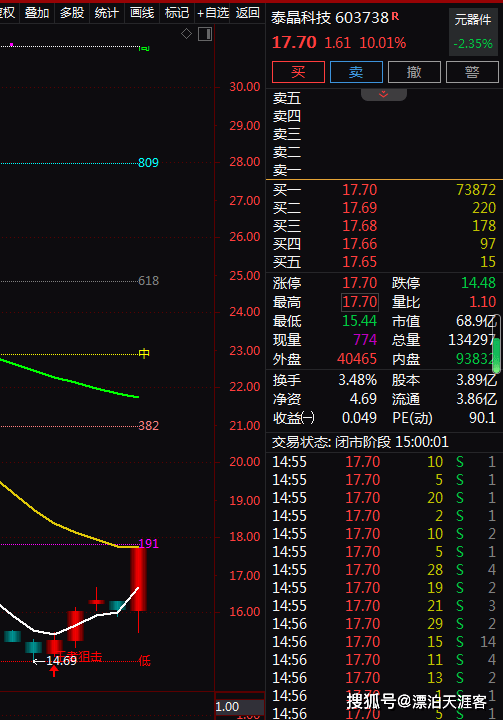Click the diamond icon above the chart
The width and height of the screenshot is (503, 720).
186,34
